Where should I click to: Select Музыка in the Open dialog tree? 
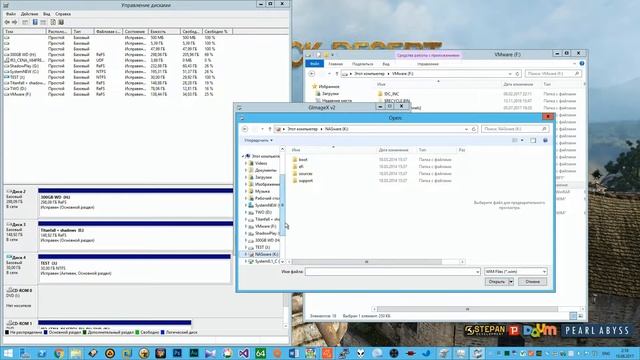[x=262, y=191]
